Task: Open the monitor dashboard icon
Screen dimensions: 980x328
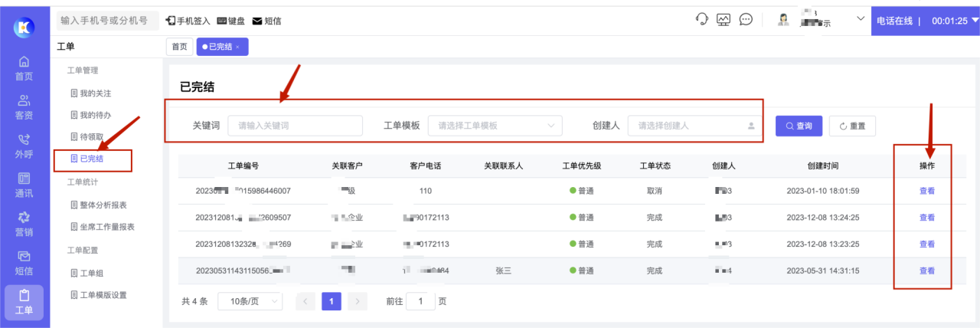Action: [724, 20]
